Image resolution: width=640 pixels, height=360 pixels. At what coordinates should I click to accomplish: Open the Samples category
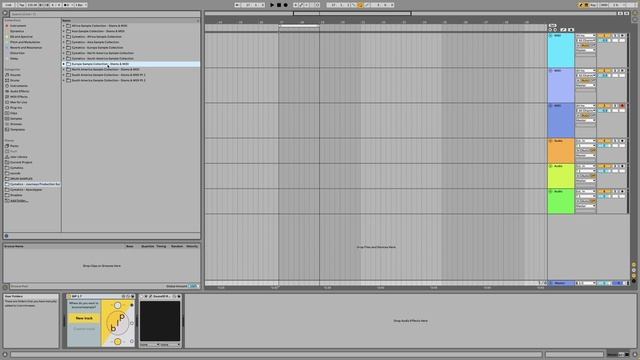16,119
